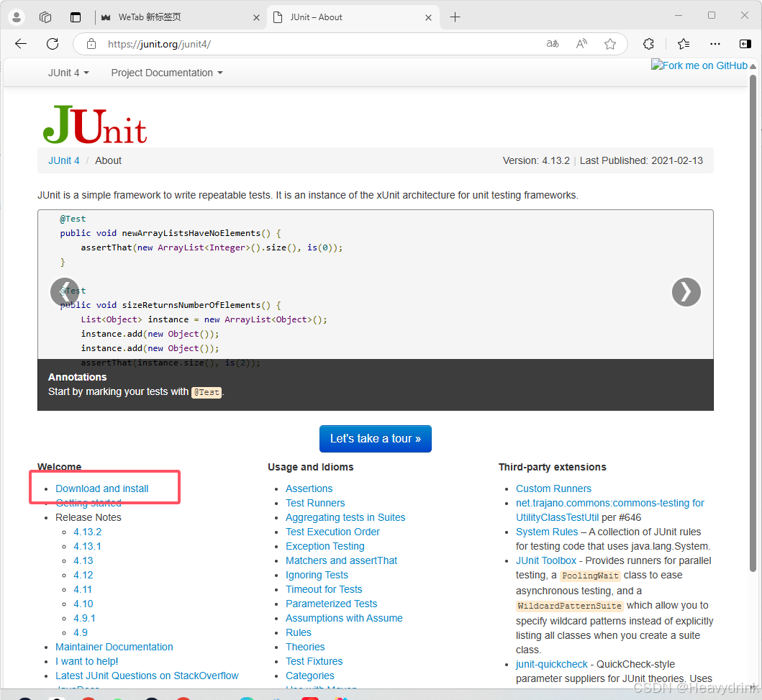Screen dimensions: 762x700
Task: Open System Rules link
Action: point(547,532)
